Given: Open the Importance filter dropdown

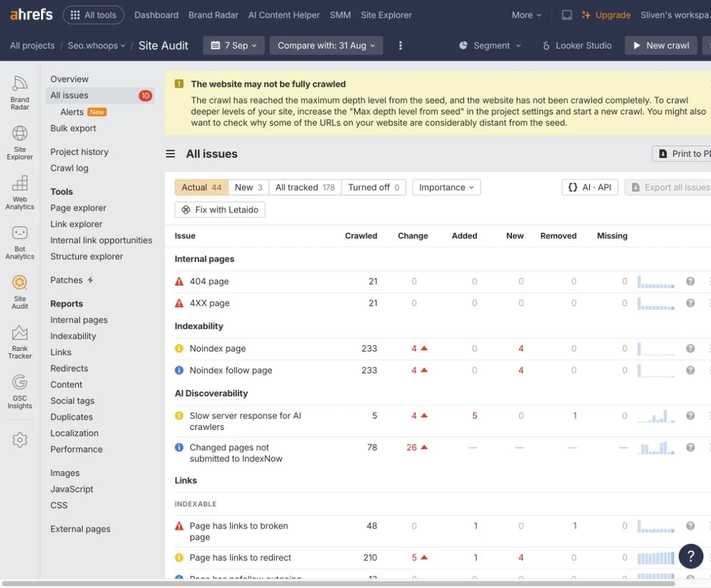Looking at the screenshot, I should (446, 187).
